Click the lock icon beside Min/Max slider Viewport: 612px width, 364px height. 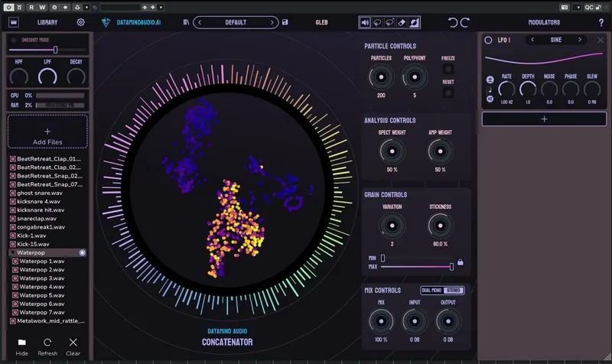pos(461,262)
